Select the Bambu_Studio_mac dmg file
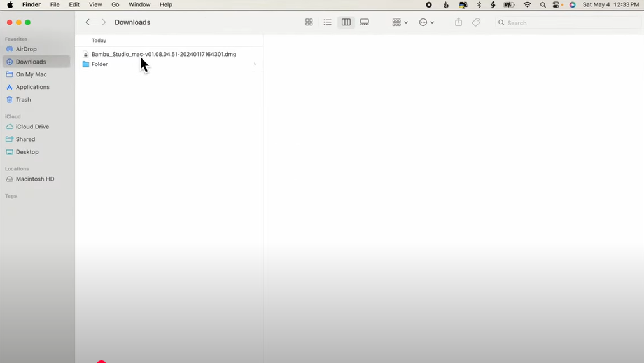The height and width of the screenshot is (363, 644). point(169,54)
